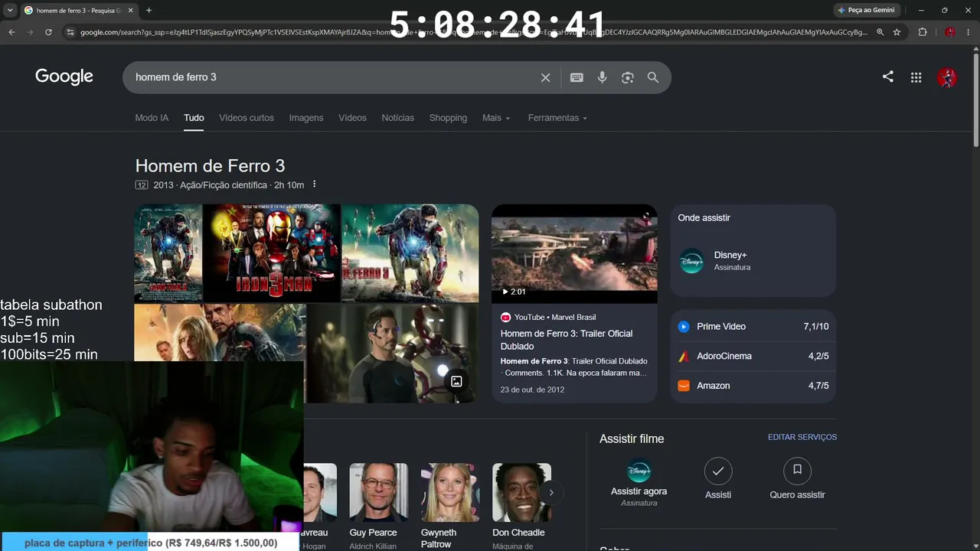View site information icon beside the URL

[x=70, y=32]
